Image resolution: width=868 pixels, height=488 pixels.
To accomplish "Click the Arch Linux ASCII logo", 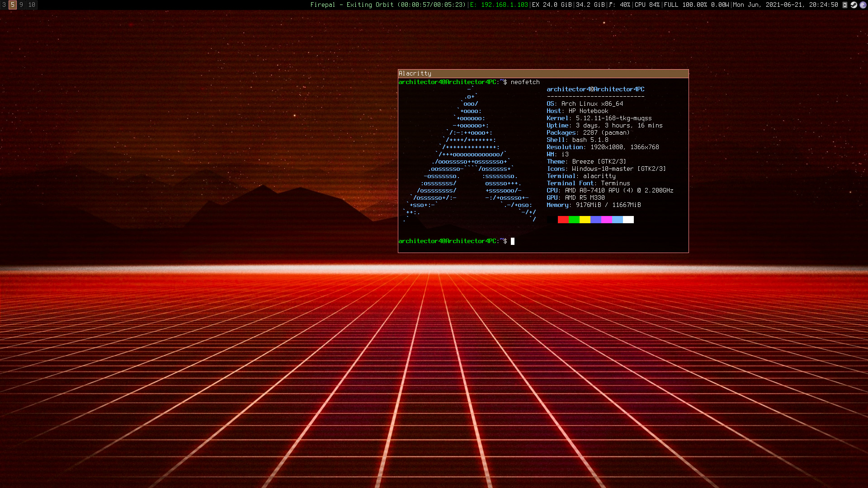I will tap(469, 155).
